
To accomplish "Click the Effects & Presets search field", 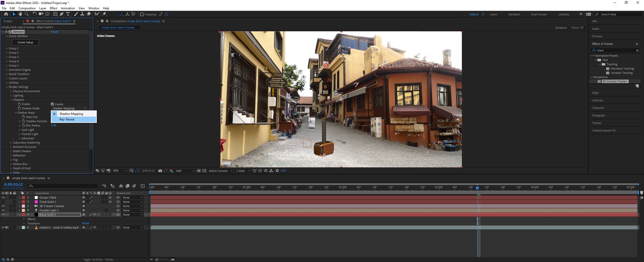I will tap(616, 50).
